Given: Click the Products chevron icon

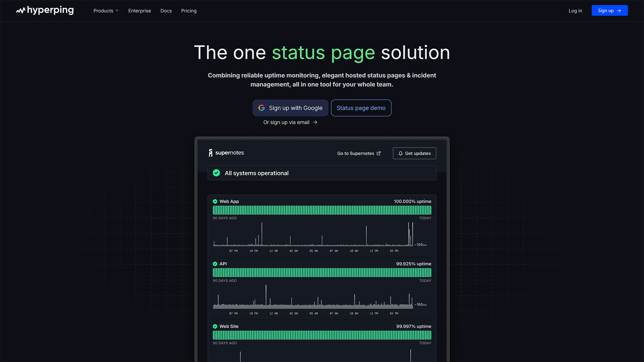Looking at the screenshot, I should point(117,11).
